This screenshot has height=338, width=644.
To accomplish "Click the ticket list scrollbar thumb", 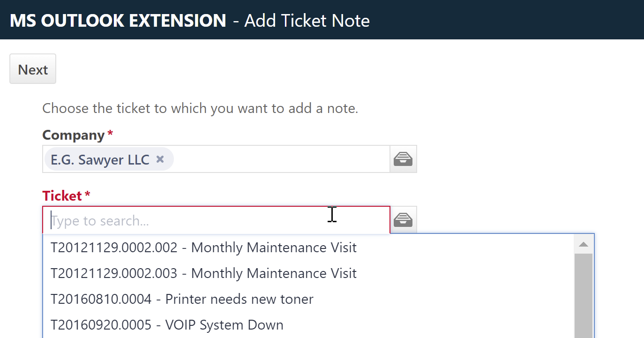I will point(584,296).
